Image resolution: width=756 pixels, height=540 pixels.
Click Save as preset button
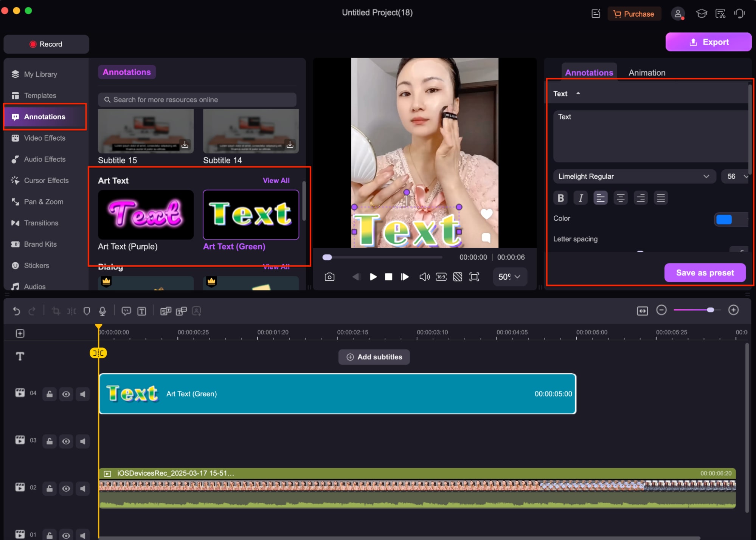coord(705,273)
